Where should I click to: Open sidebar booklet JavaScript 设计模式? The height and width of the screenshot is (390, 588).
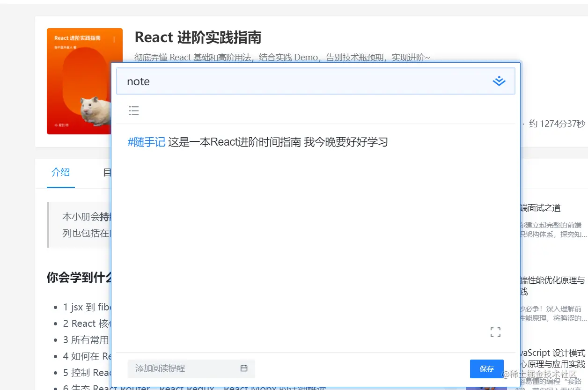(552, 353)
